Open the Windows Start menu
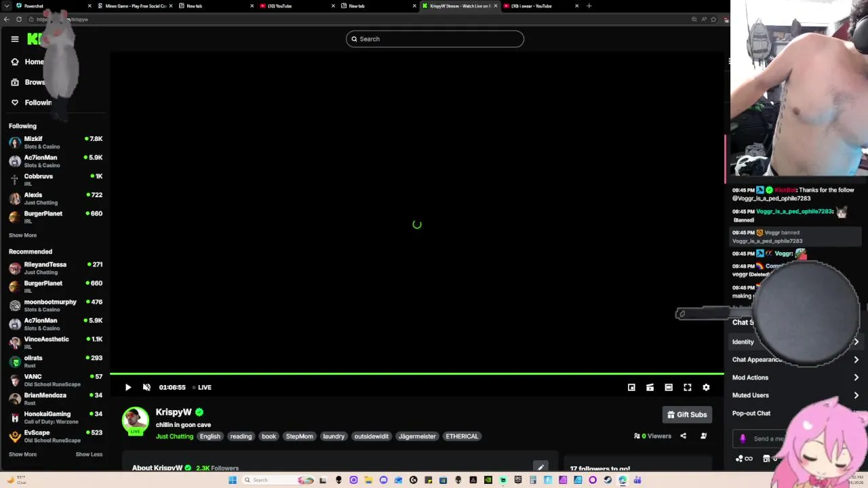 (233, 480)
